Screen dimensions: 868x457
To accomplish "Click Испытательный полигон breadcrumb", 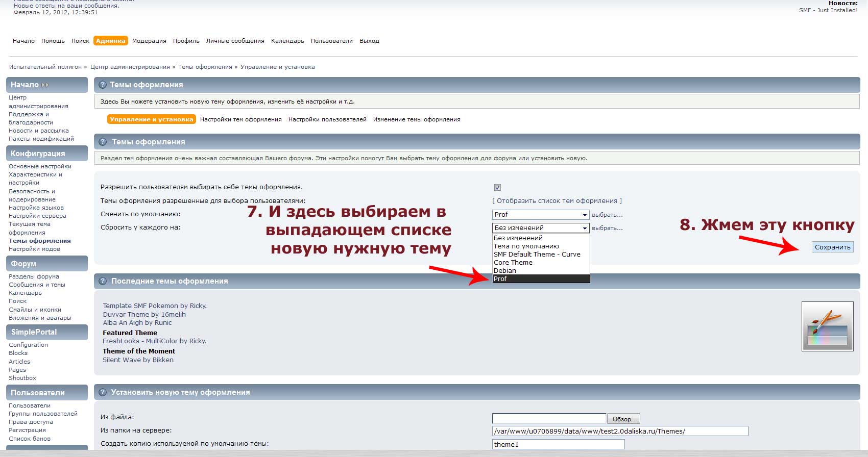I will pos(45,67).
